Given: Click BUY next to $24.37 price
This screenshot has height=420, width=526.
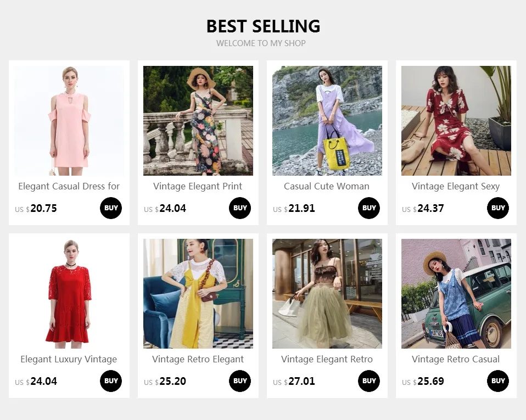Looking at the screenshot, I should (x=498, y=208).
